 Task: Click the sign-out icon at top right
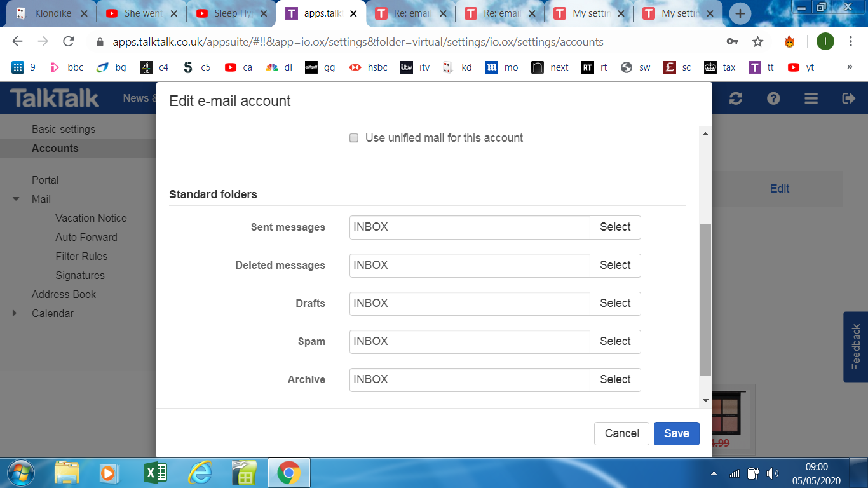click(848, 98)
